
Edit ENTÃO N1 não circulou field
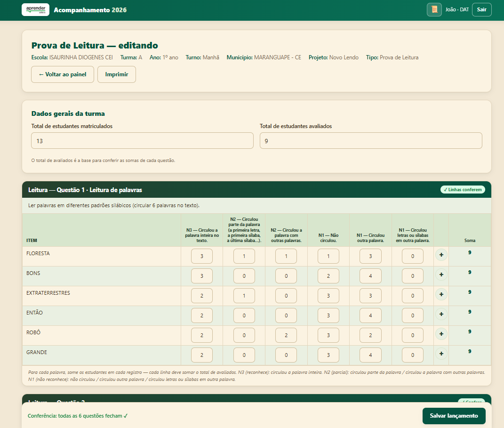click(x=328, y=315)
